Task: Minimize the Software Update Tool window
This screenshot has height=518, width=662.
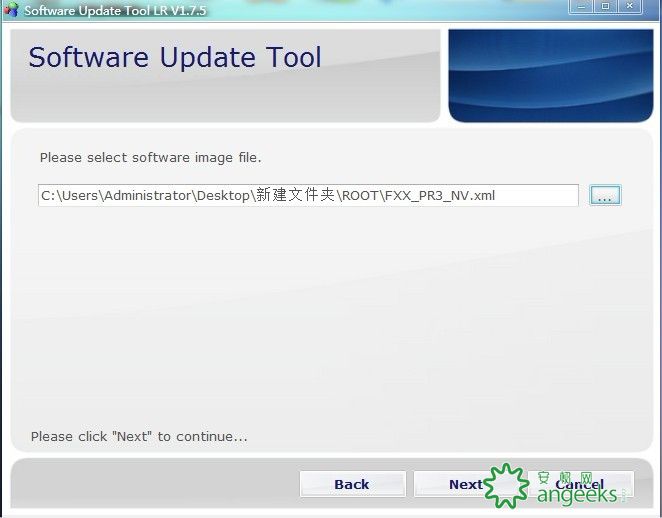Action: coord(582,6)
